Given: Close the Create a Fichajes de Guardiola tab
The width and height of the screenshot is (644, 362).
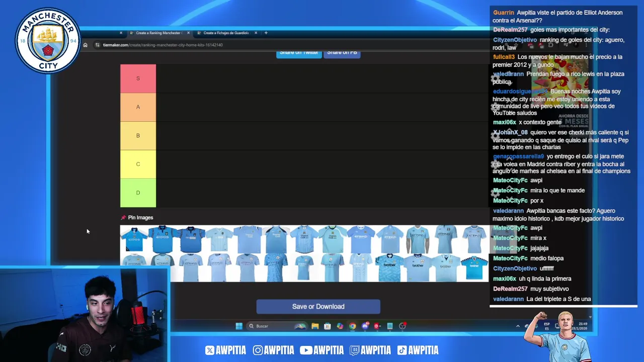Looking at the screenshot, I should [256, 33].
